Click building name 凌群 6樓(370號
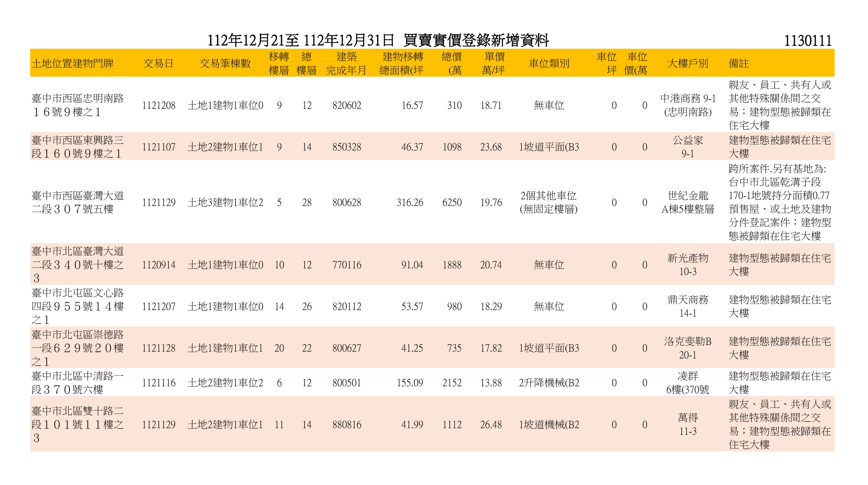The width and height of the screenshot is (868, 485). tap(688, 383)
